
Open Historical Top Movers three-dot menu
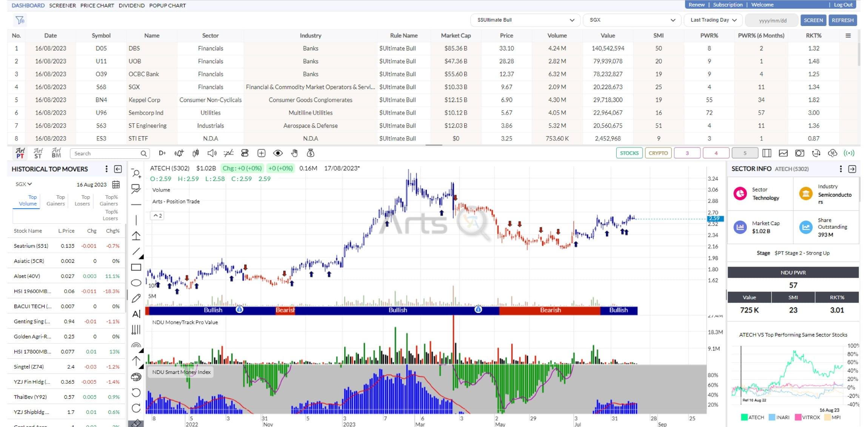[x=106, y=169]
